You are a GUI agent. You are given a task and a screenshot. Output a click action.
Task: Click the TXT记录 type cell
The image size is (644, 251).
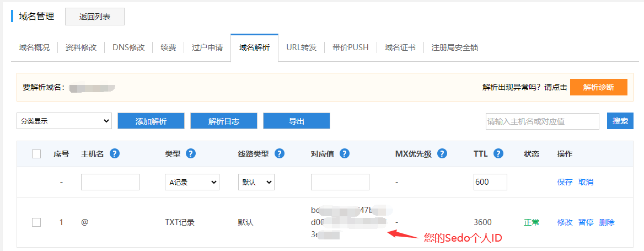point(180,222)
